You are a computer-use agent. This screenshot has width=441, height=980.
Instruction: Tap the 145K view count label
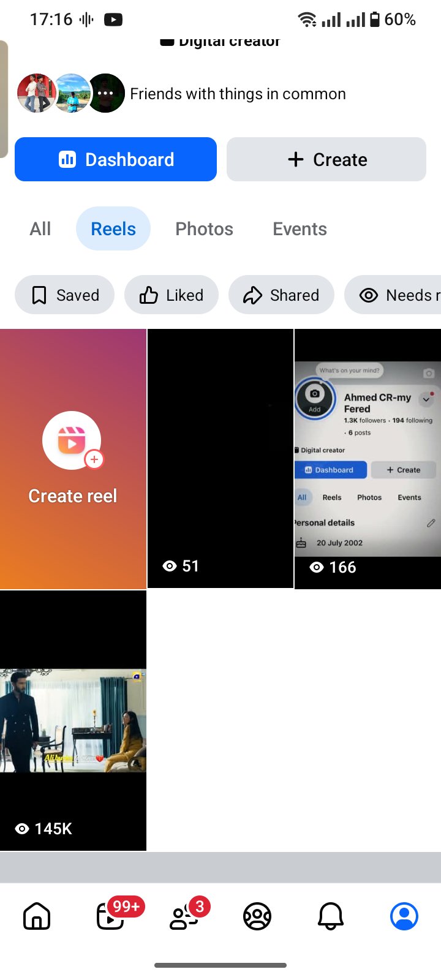[x=43, y=829]
